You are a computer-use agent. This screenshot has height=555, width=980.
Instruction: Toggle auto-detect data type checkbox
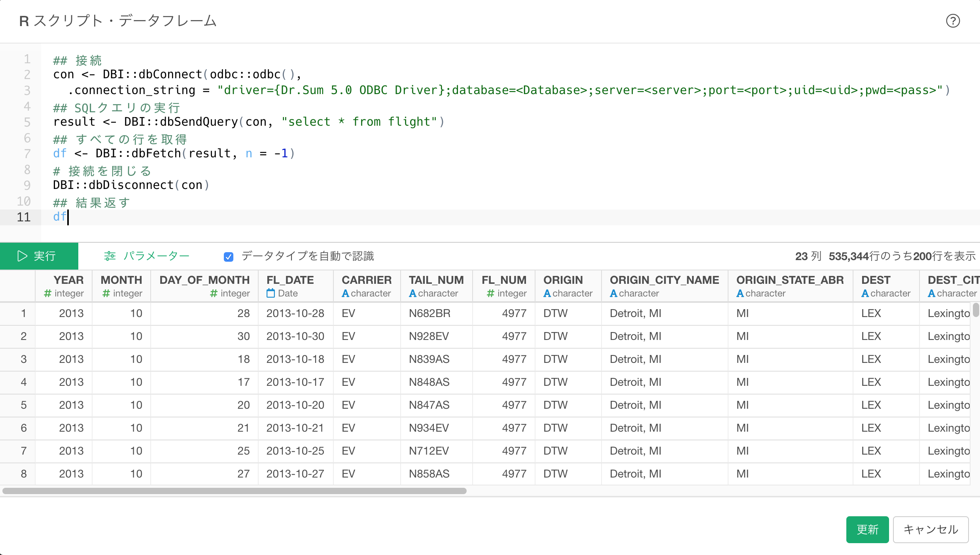228,257
